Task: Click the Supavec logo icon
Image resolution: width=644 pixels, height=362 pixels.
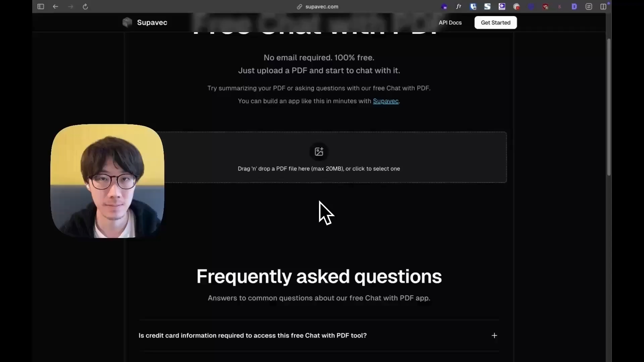Action: click(x=127, y=22)
